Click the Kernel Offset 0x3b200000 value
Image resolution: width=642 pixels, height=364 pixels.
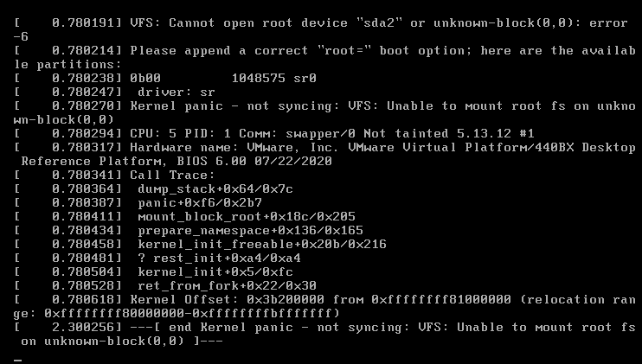(286, 300)
